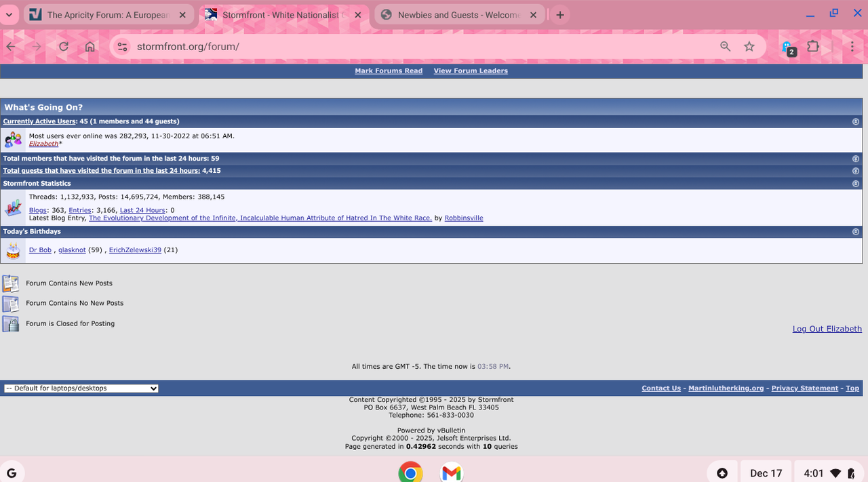Go back in browser history

pyautogui.click(x=10, y=46)
